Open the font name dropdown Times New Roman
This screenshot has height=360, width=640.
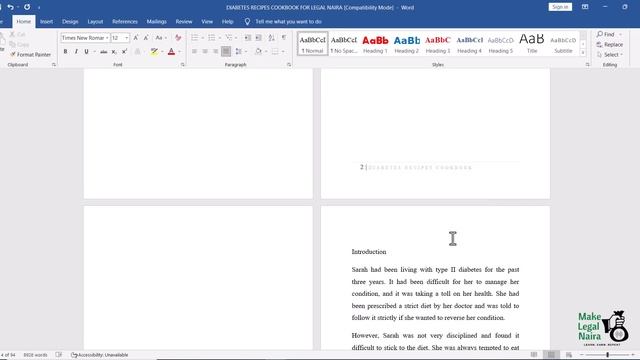coord(107,38)
